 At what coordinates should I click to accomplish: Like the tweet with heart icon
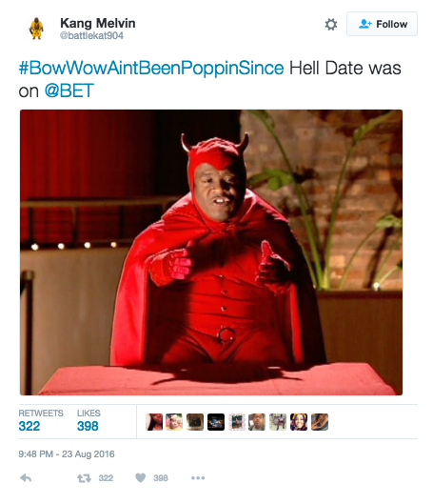(140, 478)
